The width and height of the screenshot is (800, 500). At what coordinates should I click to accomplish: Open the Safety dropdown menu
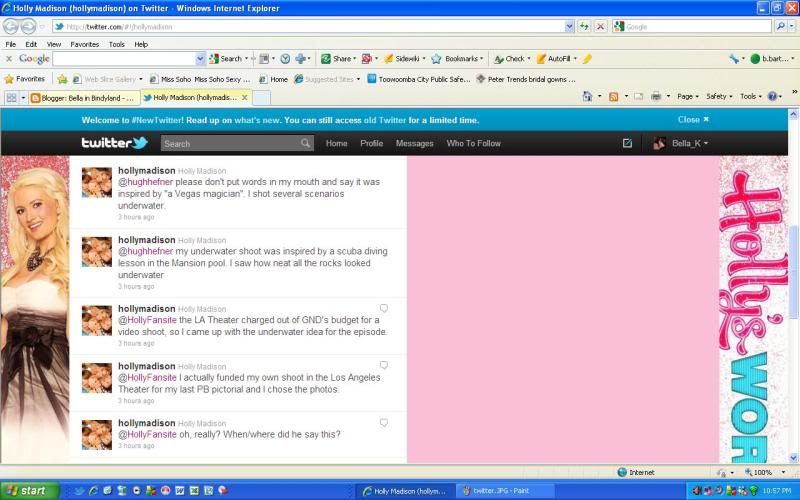point(718,97)
